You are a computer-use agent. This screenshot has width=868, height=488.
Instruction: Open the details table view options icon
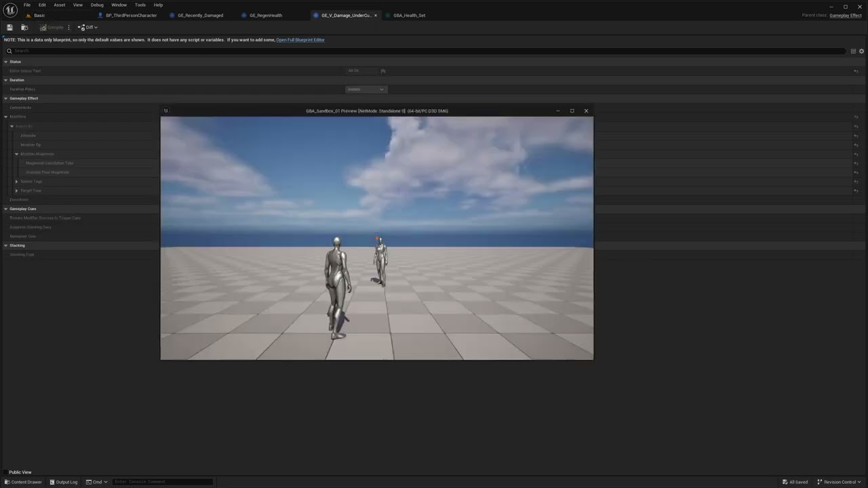click(x=853, y=51)
